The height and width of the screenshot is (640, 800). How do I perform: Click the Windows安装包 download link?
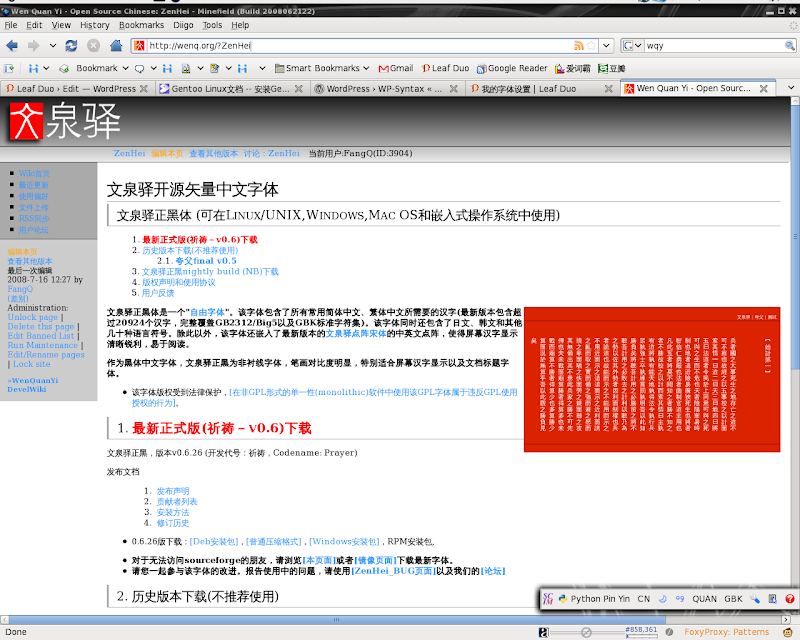pos(344,541)
